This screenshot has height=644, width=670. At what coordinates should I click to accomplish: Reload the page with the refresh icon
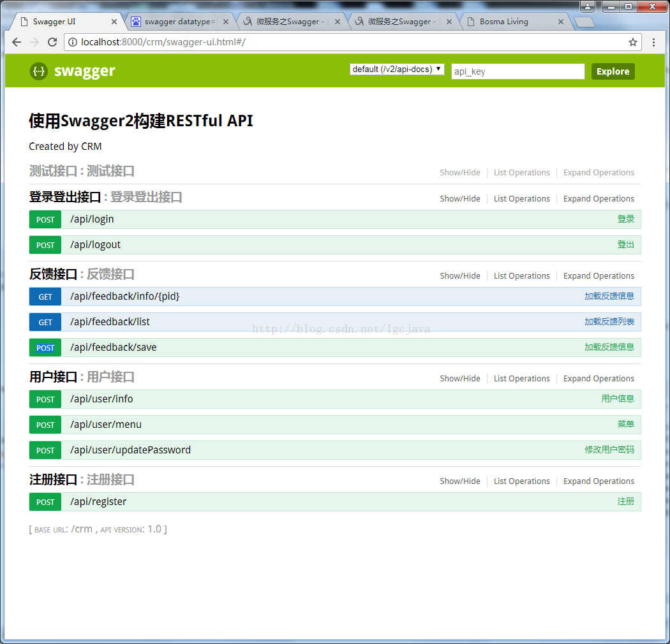pyautogui.click(x=52, y=42)
